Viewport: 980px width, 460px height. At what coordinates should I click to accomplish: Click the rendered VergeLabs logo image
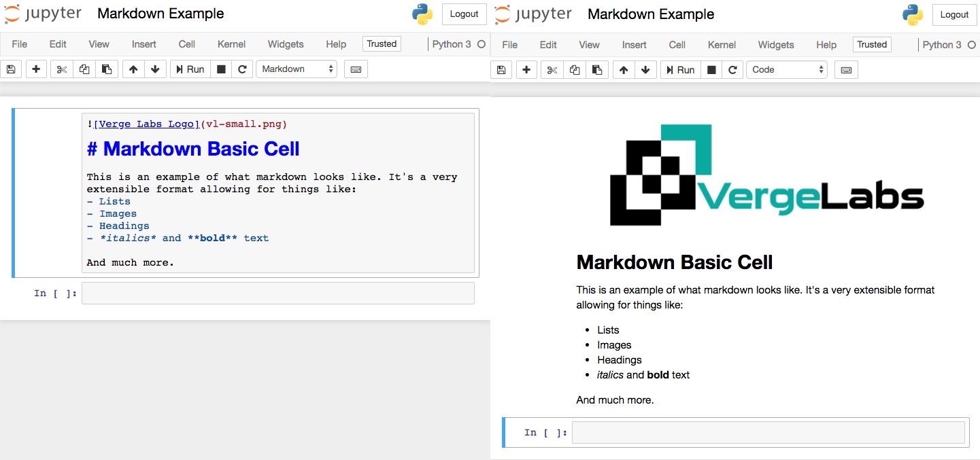766,175
